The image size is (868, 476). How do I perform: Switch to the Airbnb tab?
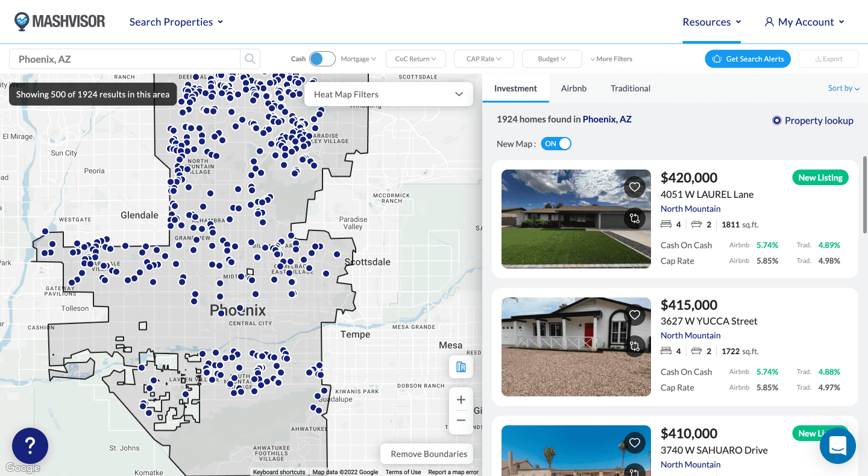[573, 88]
